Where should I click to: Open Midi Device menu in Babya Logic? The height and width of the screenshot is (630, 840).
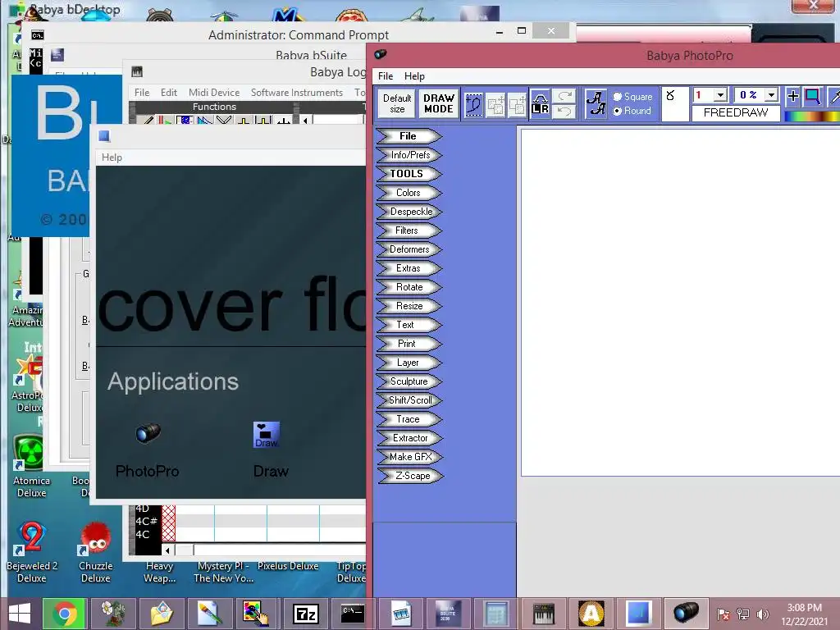pyautogui.click(x=214, y=93)
